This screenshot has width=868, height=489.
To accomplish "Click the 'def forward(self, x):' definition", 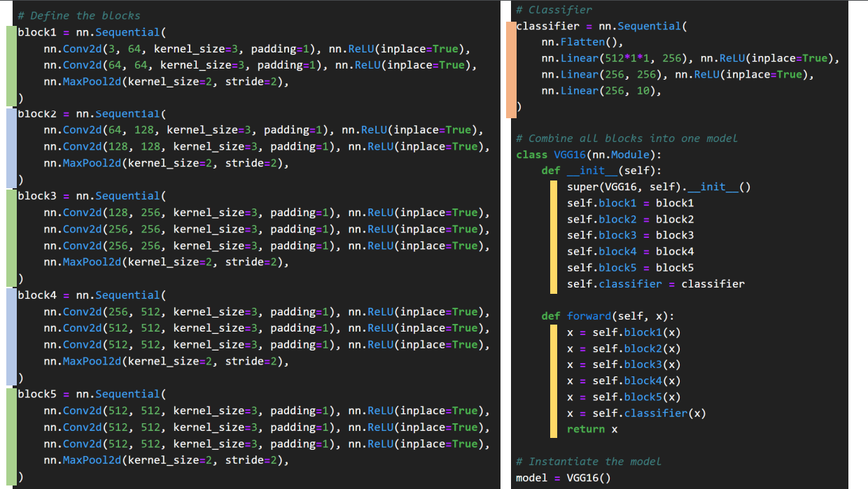I will click(x=608, y=316).
